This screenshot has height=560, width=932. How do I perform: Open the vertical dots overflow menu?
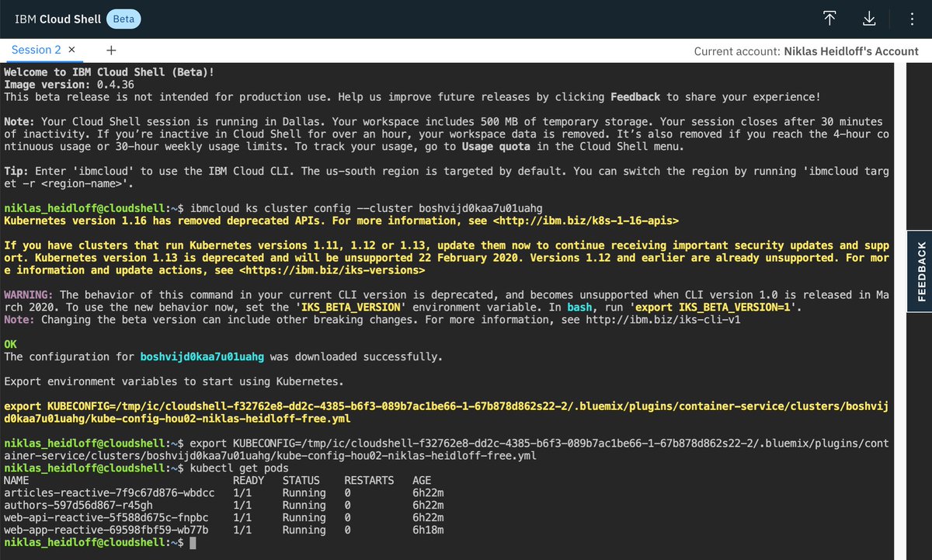pos(910,19)
